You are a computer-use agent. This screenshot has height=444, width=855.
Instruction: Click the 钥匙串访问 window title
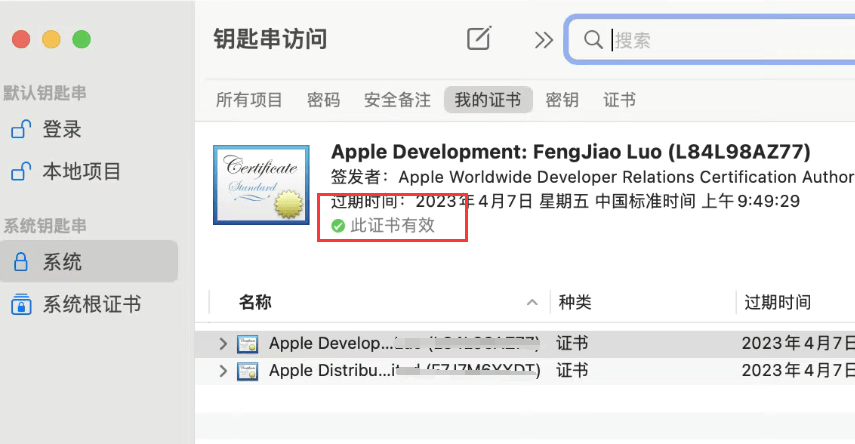270,39
